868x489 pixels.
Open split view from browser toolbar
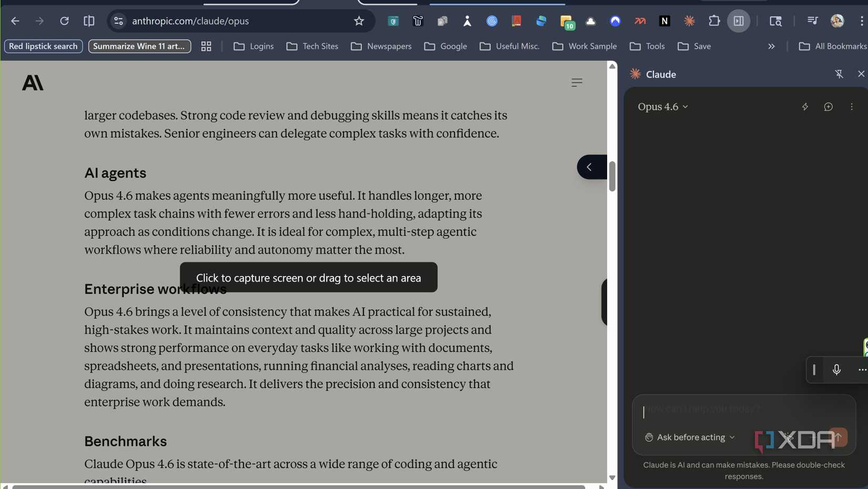tap(89, 21)
